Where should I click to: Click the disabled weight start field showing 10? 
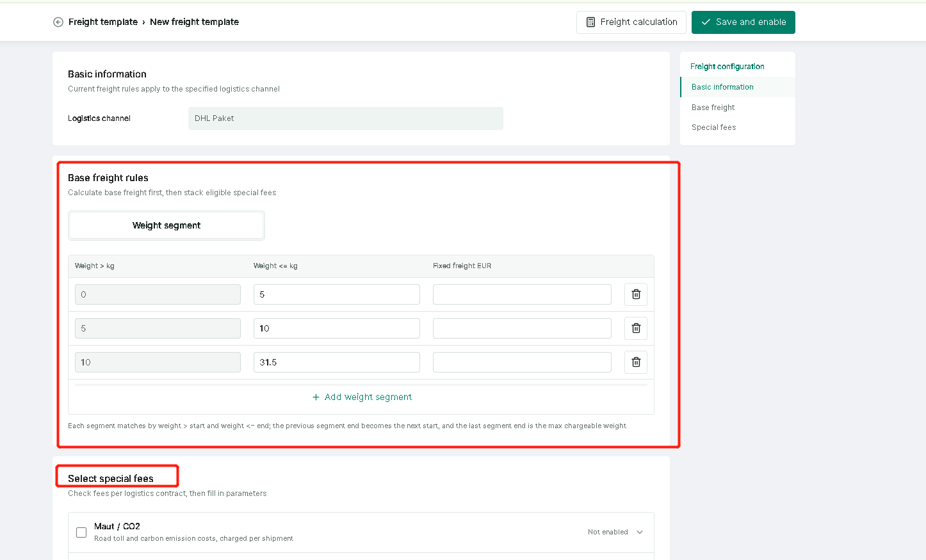tap(158, 362)
